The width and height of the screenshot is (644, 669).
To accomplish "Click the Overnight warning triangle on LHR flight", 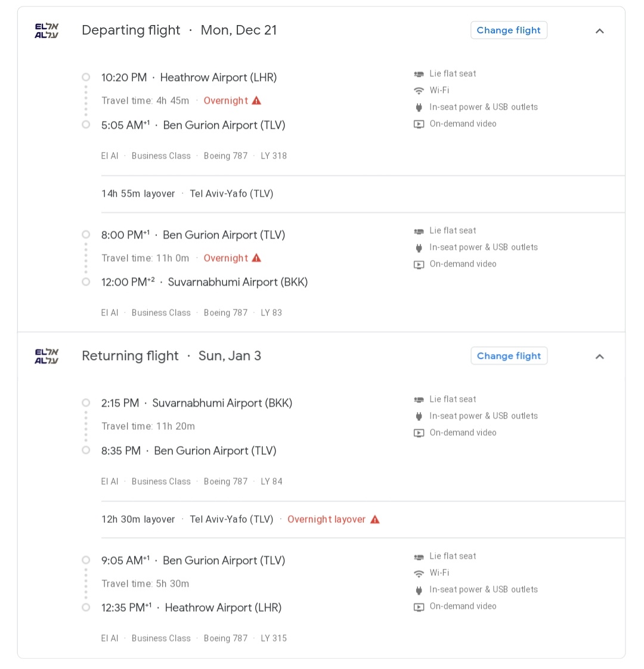I will 256,101.
